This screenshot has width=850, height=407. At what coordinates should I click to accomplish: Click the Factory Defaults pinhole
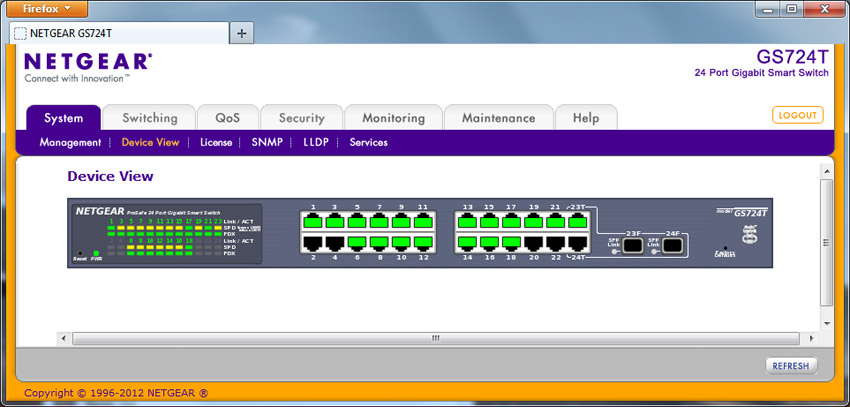click(725, 248)
